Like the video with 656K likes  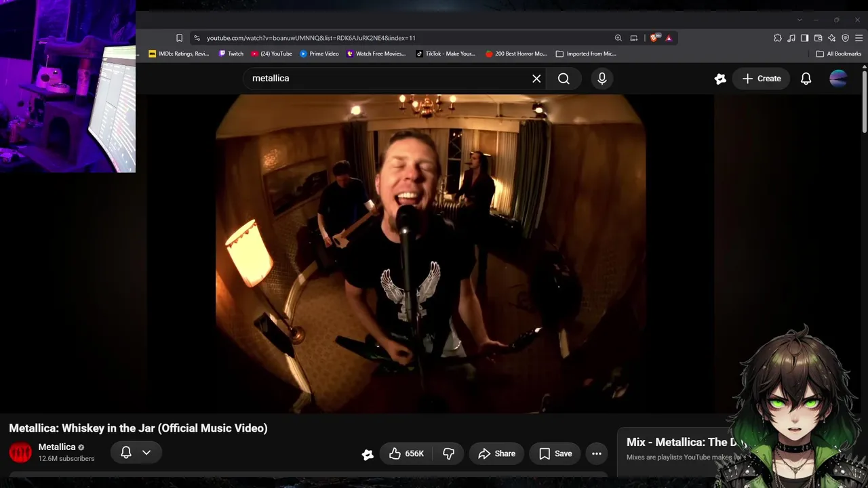tap(406, 454)
